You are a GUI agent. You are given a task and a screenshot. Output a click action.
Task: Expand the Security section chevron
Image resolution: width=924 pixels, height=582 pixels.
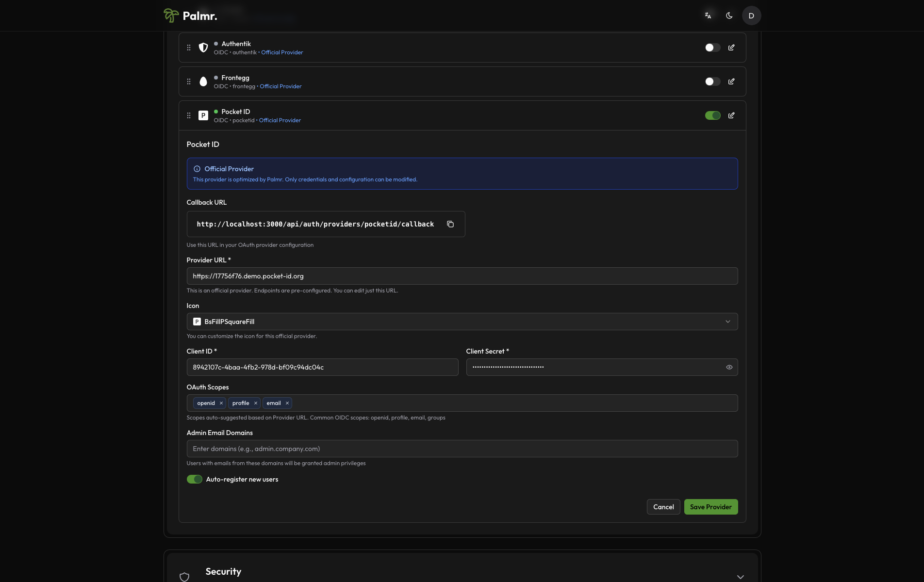coord(740,577)
